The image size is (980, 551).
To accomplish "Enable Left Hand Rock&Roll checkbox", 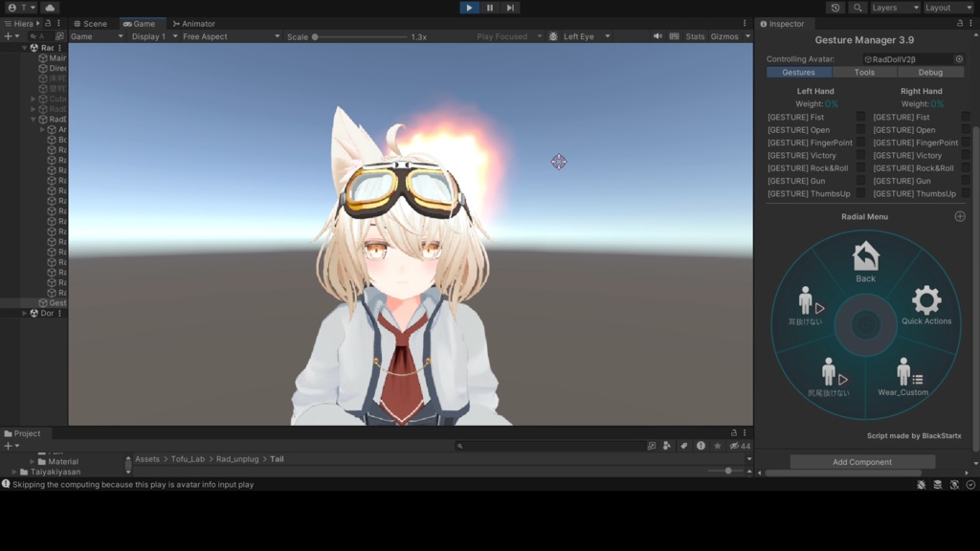I will [860, 168].
